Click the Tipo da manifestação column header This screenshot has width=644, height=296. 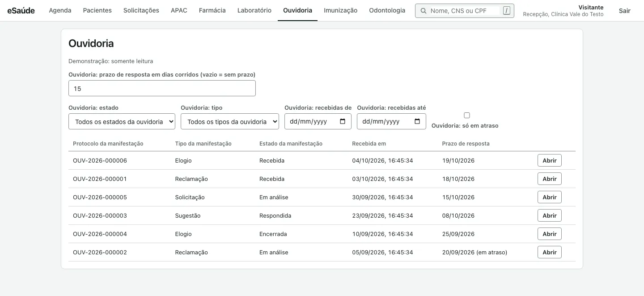pyautogui.click(x=203, y=144)
